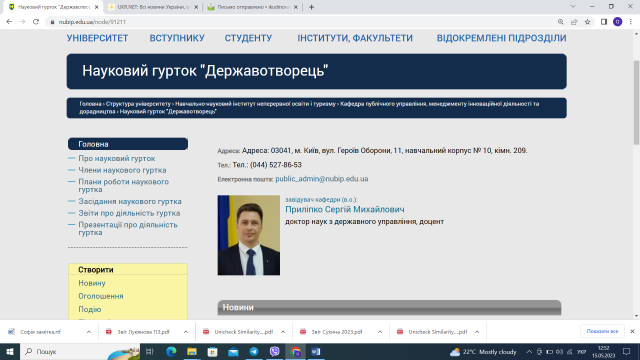Open 'Про науковий гурток' sidebar link

pyautogui.click(x=117, y=158)
